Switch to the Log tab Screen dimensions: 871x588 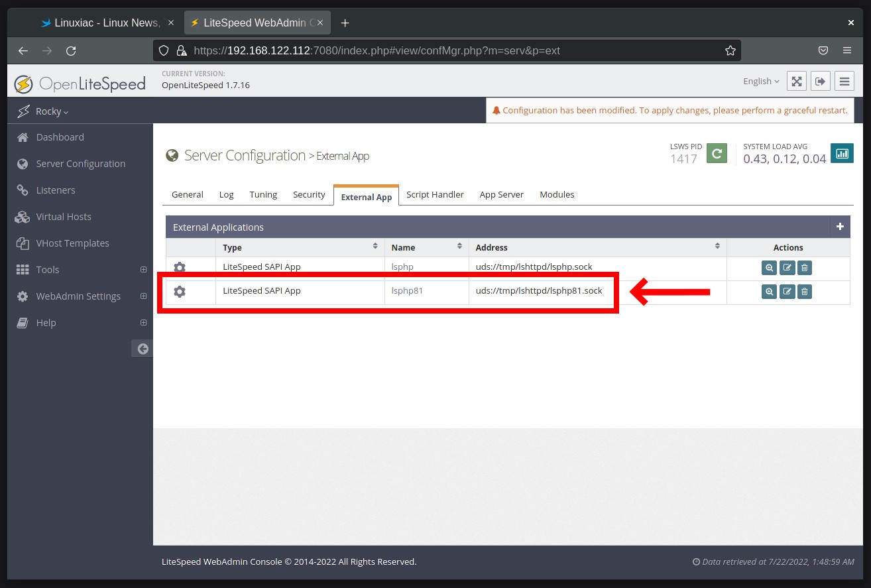(x=226, y=194)
